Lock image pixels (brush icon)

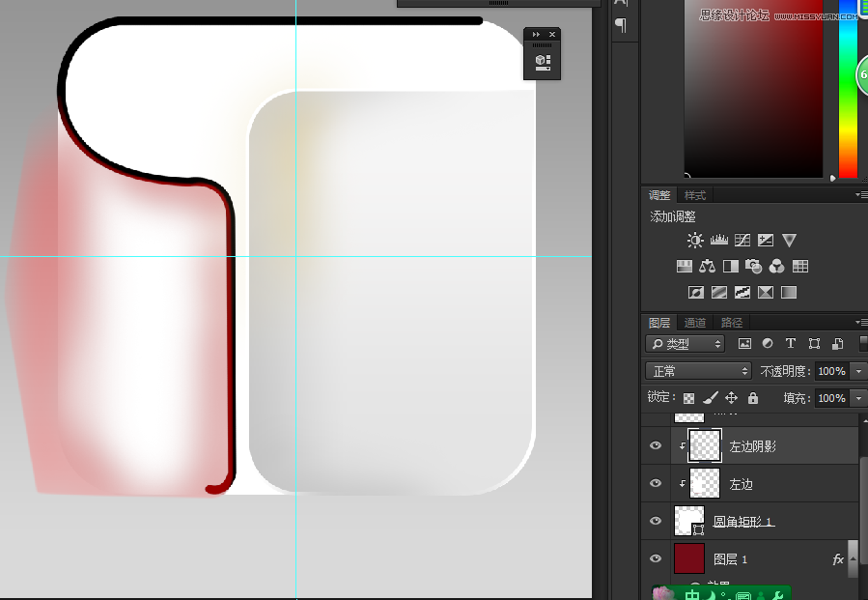coord(711,398)
